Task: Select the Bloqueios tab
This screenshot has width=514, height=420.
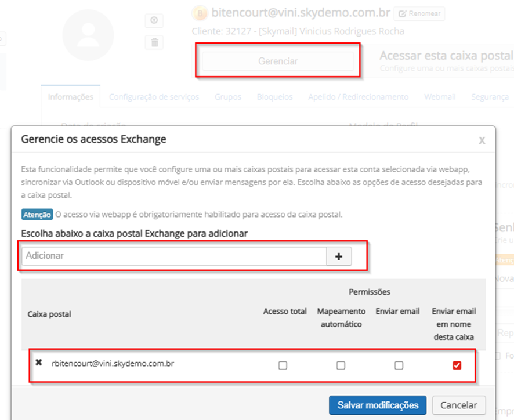Action: point(274,97)
